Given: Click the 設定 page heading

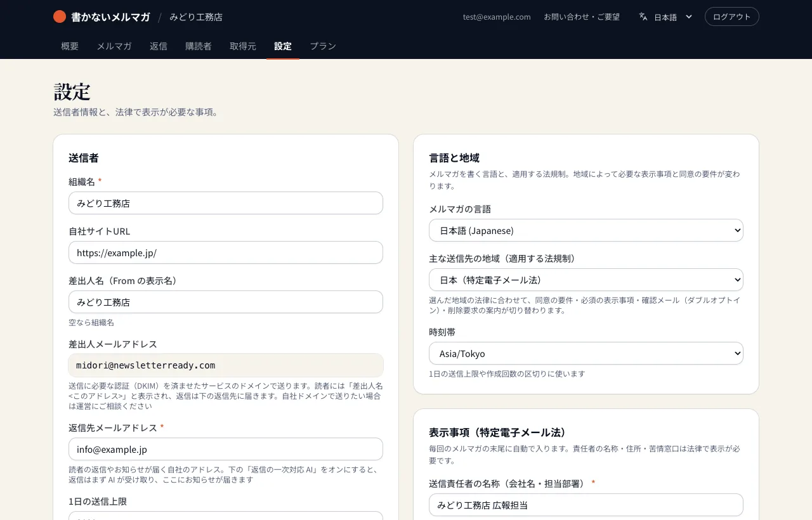Looking at the screenshot, I should click(72, 92).
